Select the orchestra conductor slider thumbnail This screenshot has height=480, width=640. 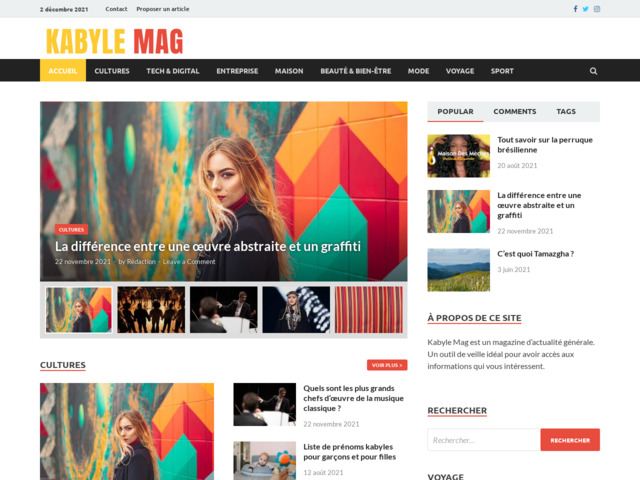[224, 310]
